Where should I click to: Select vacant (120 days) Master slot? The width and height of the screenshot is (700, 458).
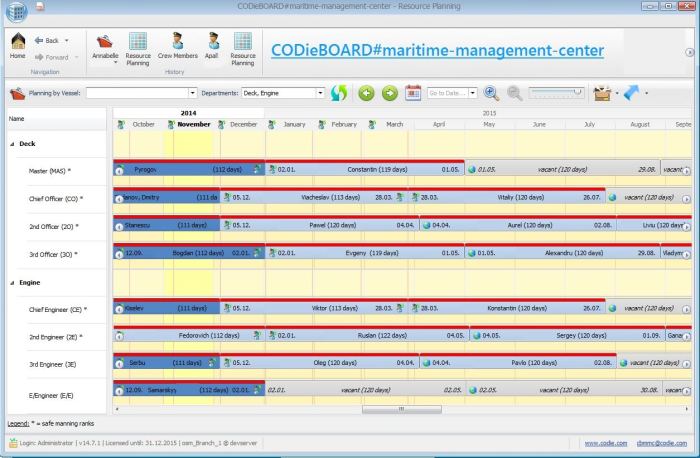[x=562, y=170]
